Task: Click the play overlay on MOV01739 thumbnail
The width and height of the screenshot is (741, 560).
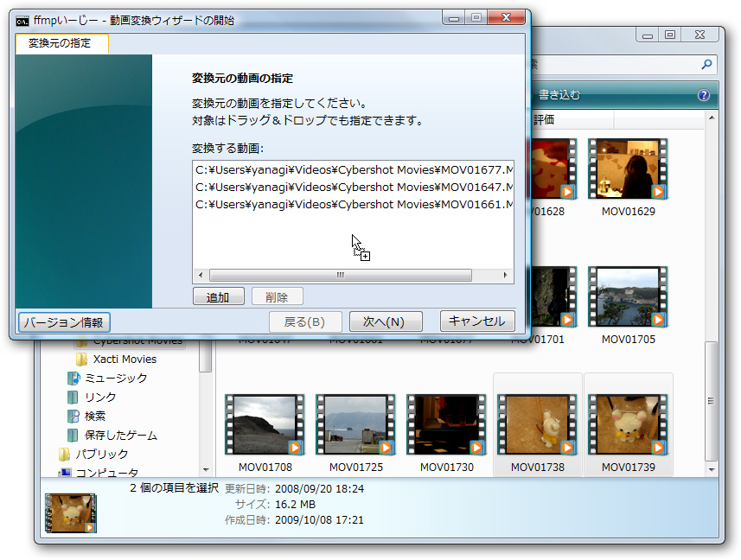Action: 656,447
